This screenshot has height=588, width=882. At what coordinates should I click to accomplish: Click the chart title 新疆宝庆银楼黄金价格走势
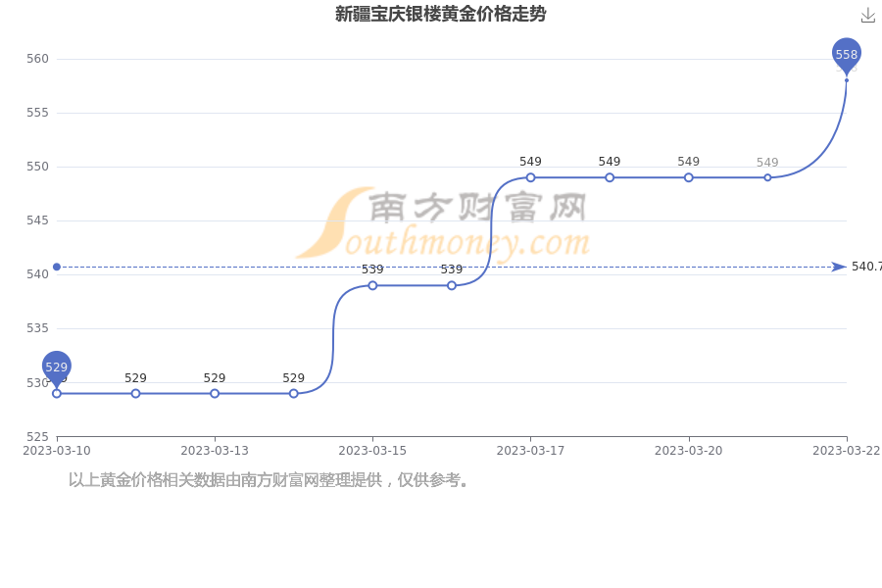(x=440, y=14)
